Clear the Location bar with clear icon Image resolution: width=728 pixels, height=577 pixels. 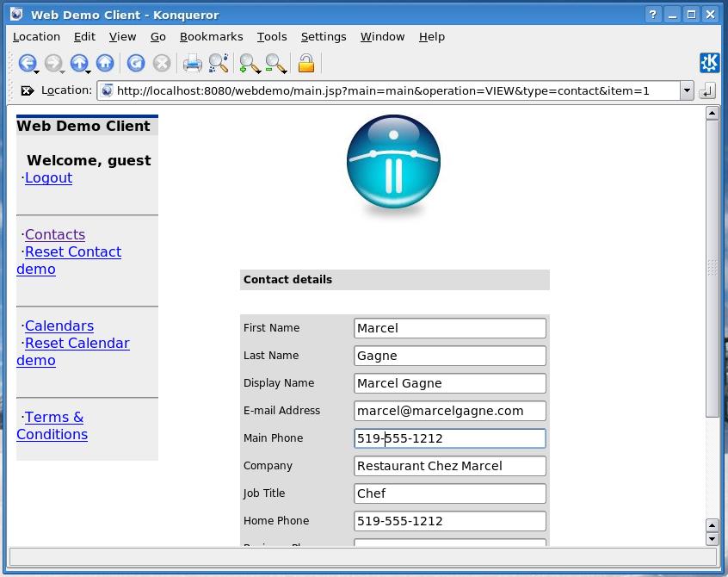click(x=27, y=90)
